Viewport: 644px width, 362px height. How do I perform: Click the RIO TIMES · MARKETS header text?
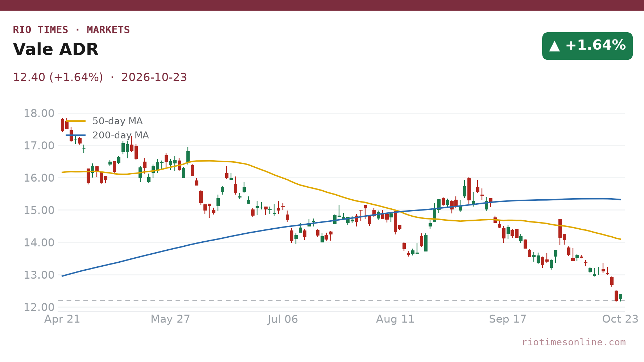pyautogui.click(x=71, y=30)
